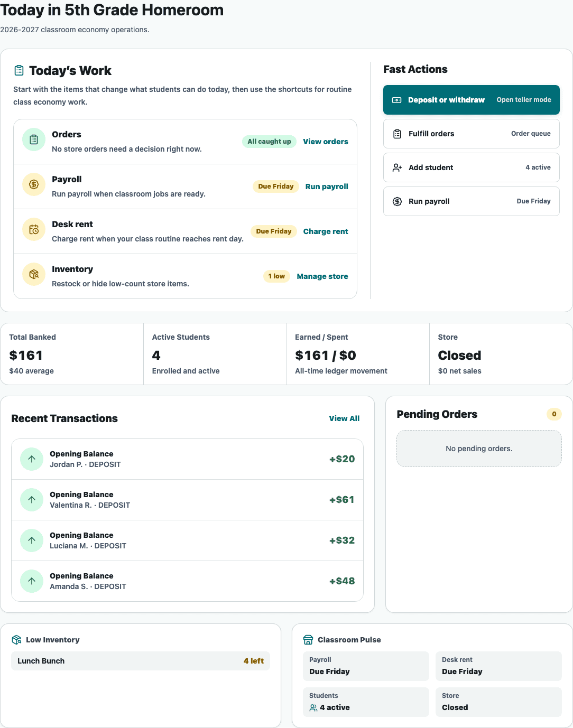Click the Inventory box icon

[x=34, y=274]
